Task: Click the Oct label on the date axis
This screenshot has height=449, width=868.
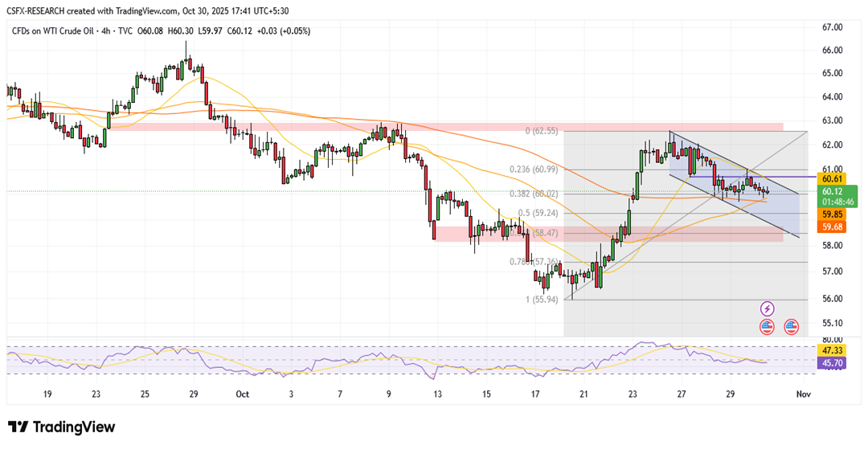Action: pyautogui.click(x=244, y=394)
